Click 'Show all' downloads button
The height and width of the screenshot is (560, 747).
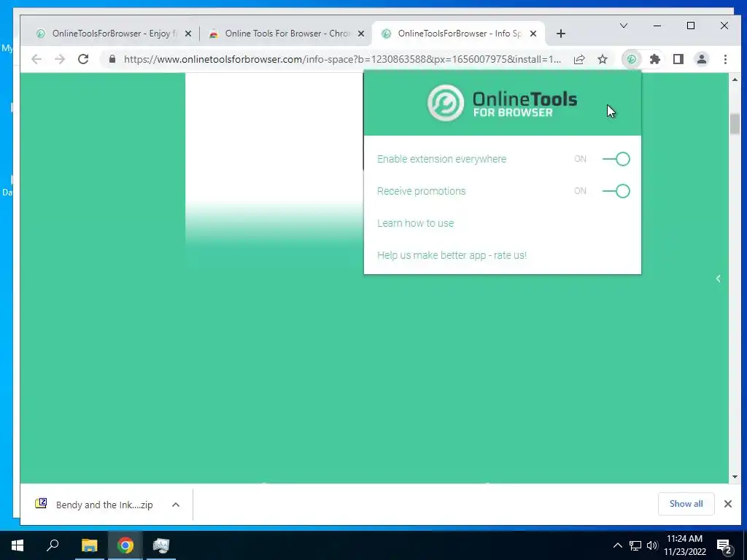pos(686,504)
